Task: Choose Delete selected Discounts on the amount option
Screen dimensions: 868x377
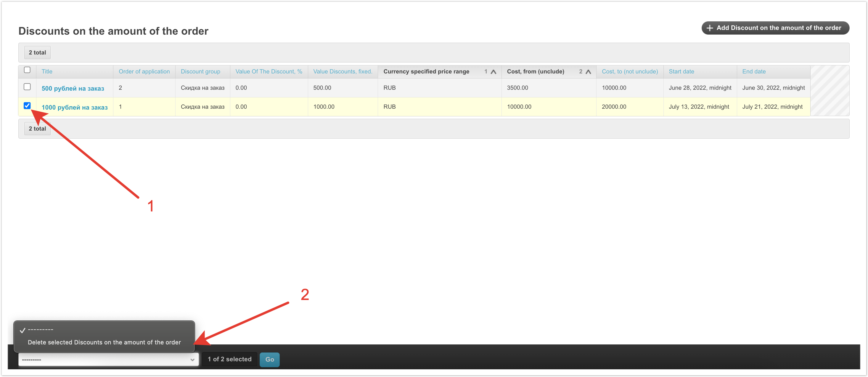Action: pyautogui.click(x=104, y=342)
